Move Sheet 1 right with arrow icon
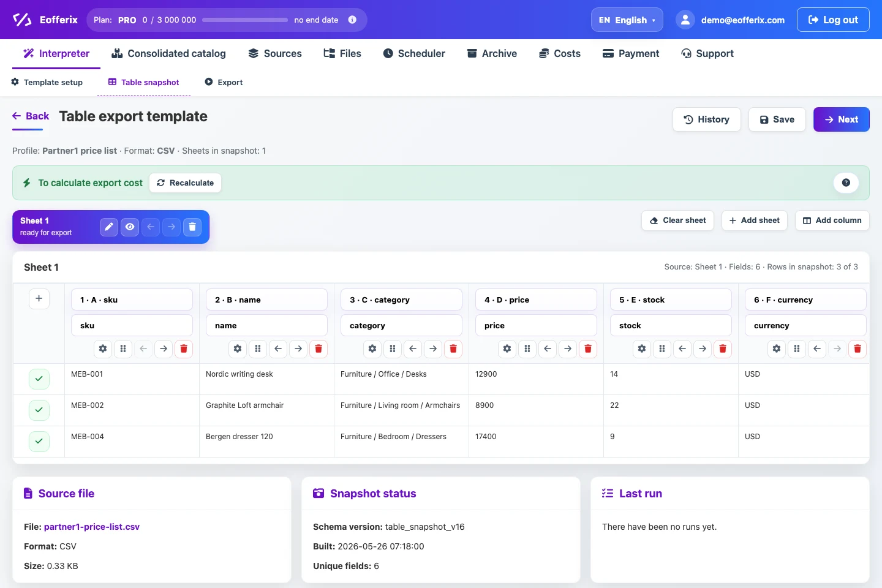The height and width of the screenshot is (588, 882). tap(171, 227)
